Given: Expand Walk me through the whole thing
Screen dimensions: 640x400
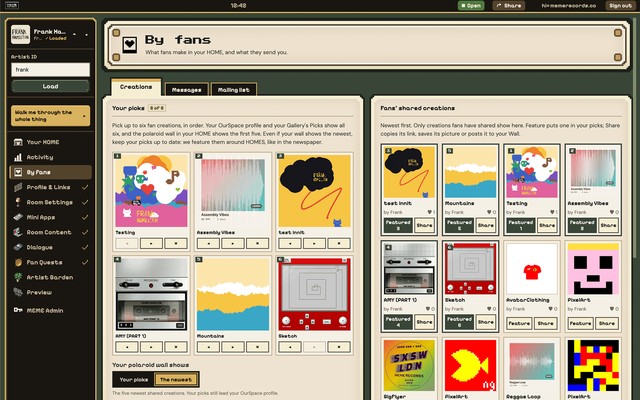Looking at the screenshot, I should pyautogui.click(x=50, y=116).
